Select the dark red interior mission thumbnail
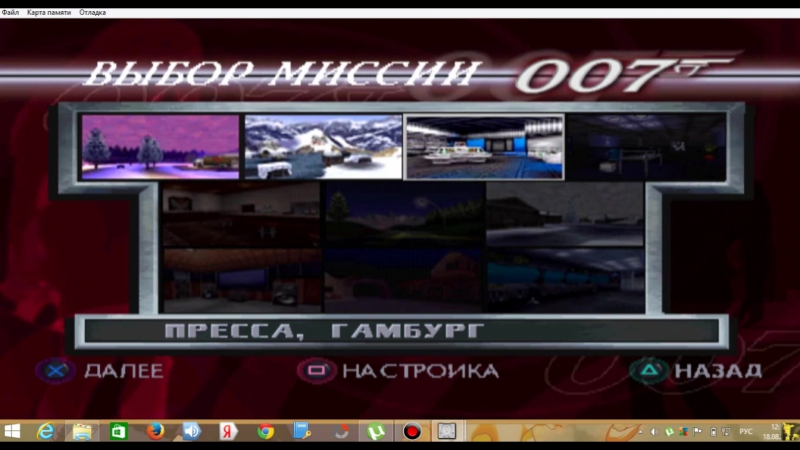This screenshot has height=450, width=800. [x=242, y=215]
